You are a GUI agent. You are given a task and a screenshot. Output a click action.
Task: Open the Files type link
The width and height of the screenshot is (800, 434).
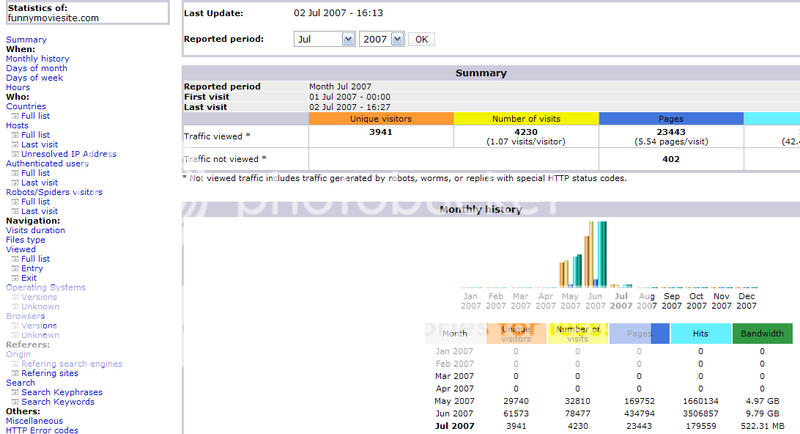tap(25, 240)
